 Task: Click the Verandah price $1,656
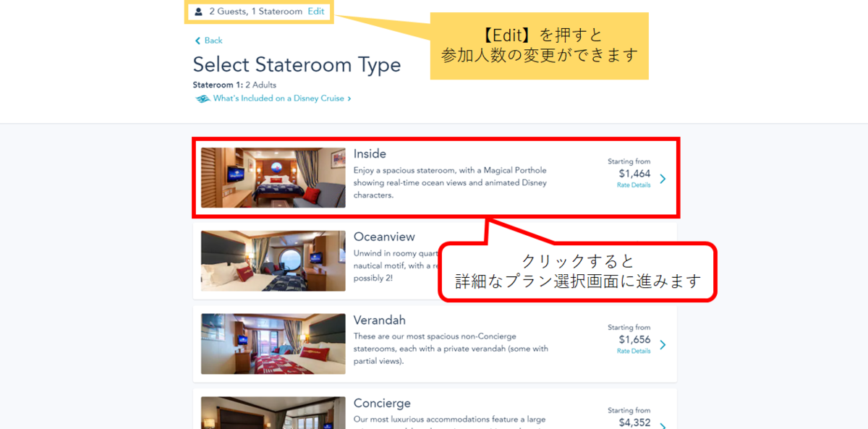634,339
